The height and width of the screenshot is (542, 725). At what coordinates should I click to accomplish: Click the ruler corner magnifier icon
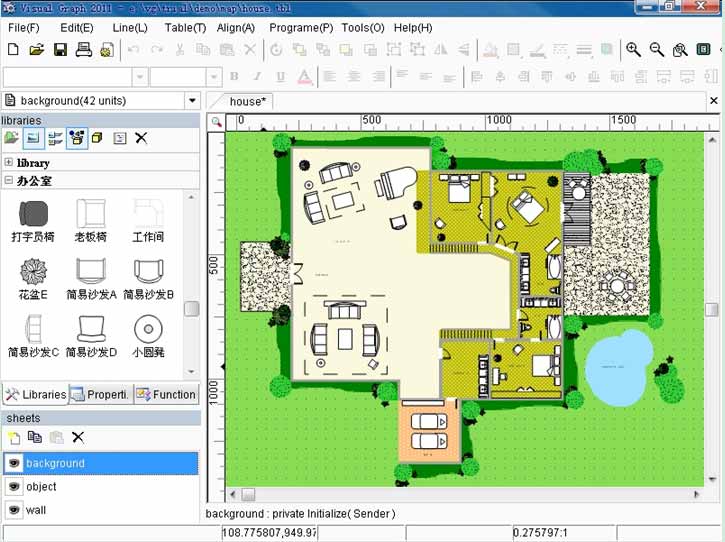[x=216, y=122]
